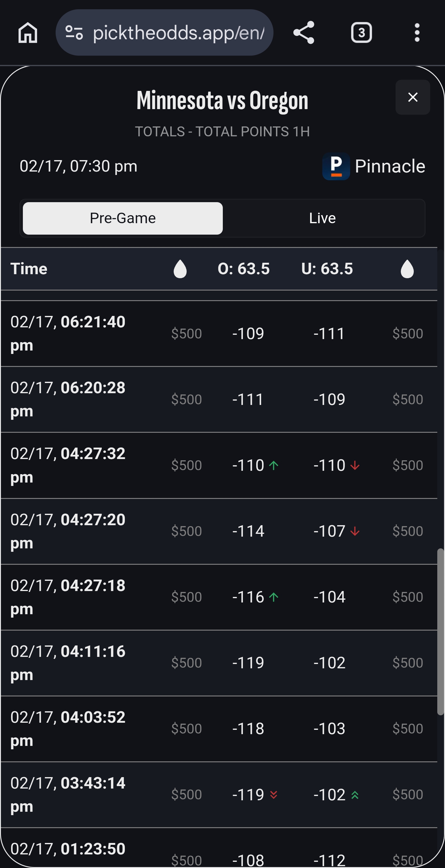
Task: Close the Minnesota vs Oregon odds dialog
Action: [413, 97]
